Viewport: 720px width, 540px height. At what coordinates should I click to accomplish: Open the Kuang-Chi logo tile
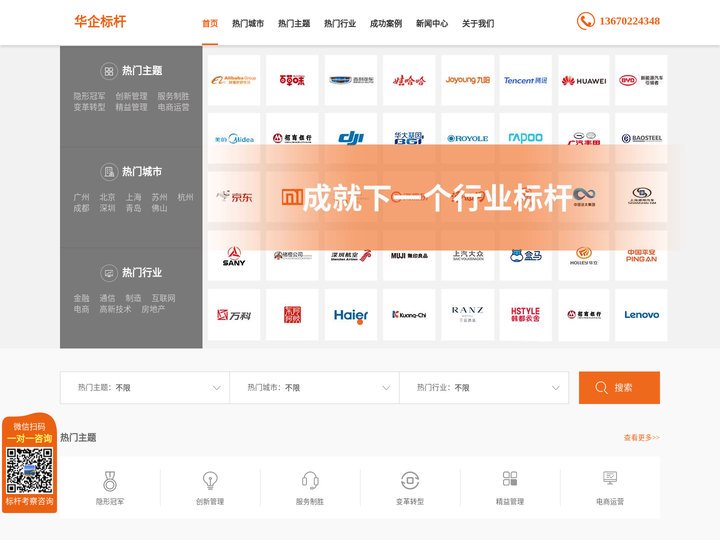click(x=409, y=315)
